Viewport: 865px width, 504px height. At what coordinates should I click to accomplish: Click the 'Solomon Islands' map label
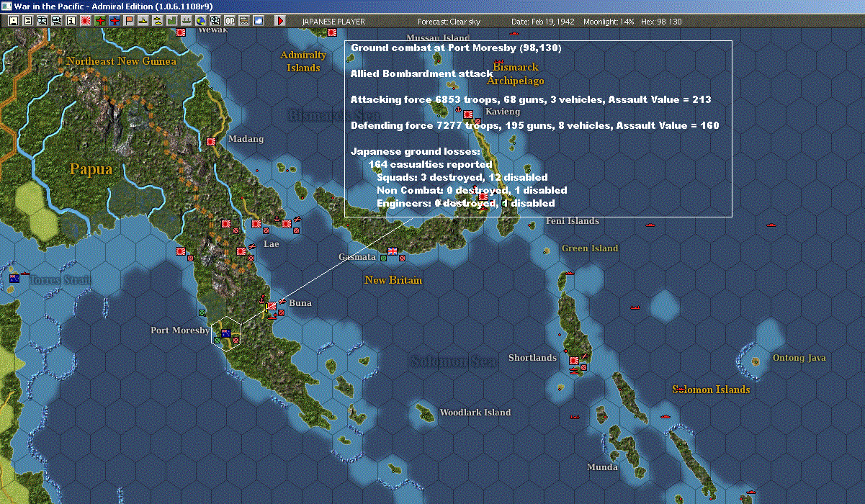[x=711, y=390]
